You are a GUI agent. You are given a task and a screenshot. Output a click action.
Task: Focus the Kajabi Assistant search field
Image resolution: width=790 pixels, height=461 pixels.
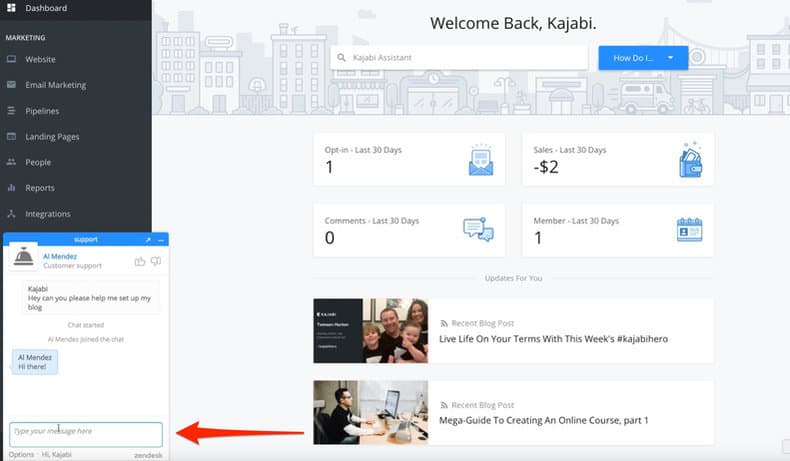459,58
